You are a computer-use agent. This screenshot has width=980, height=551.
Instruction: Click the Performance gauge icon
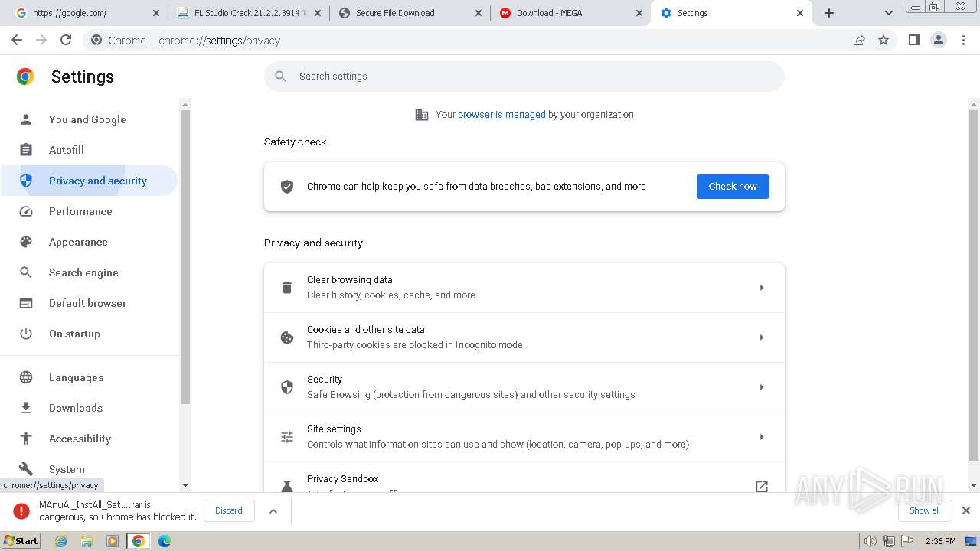click(x=26, y=211)
